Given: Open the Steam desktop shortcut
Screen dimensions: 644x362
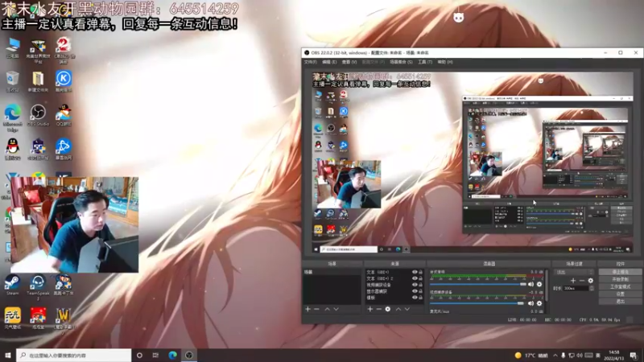Looking at the screenshot, I should (12, 285).
